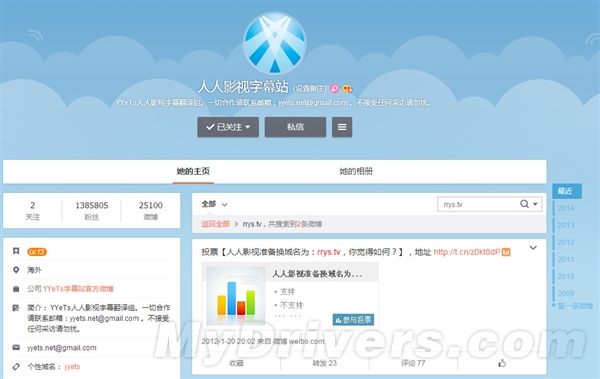Click 评论 77 to view comments
This screenshot has height=379, width=600.
pos(413,363)
